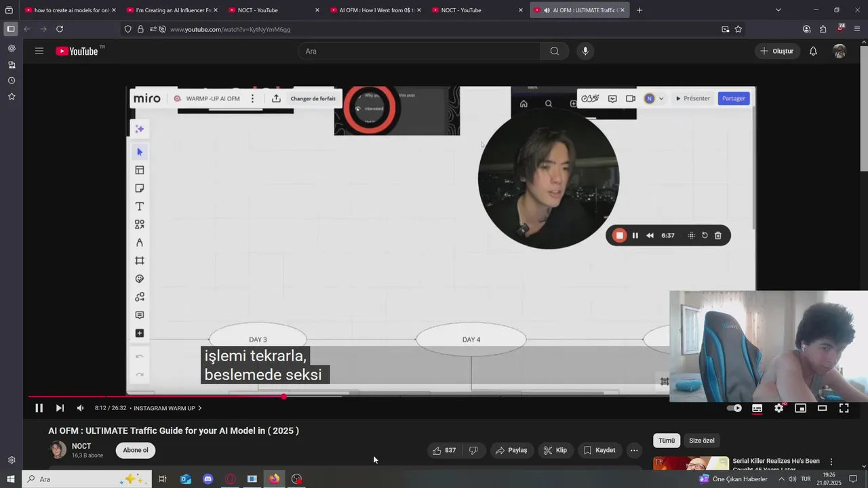Dislike this video with thumbs-down
868x488 pixels.
(x=473, y=450)
